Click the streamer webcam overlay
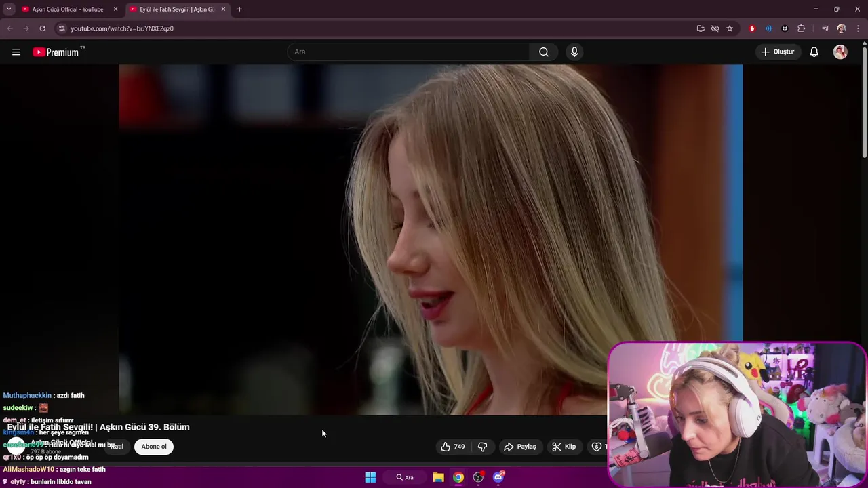 [737, 415]
